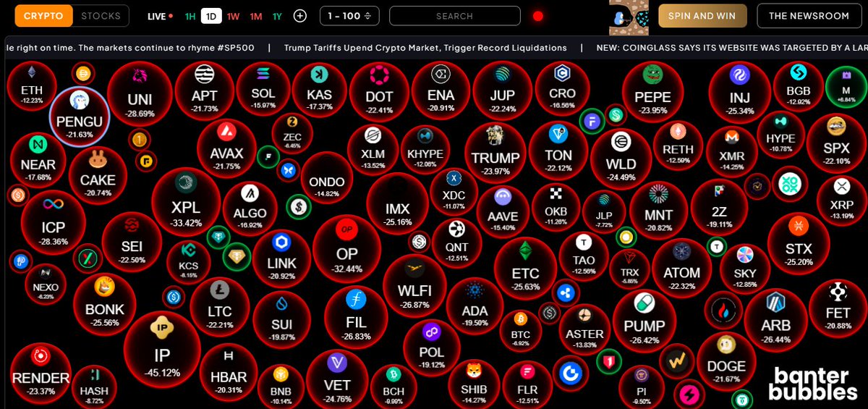Viewport: 868px width, 409px height.
Task: Click the LIVE indicator
Action: [159, 16]
